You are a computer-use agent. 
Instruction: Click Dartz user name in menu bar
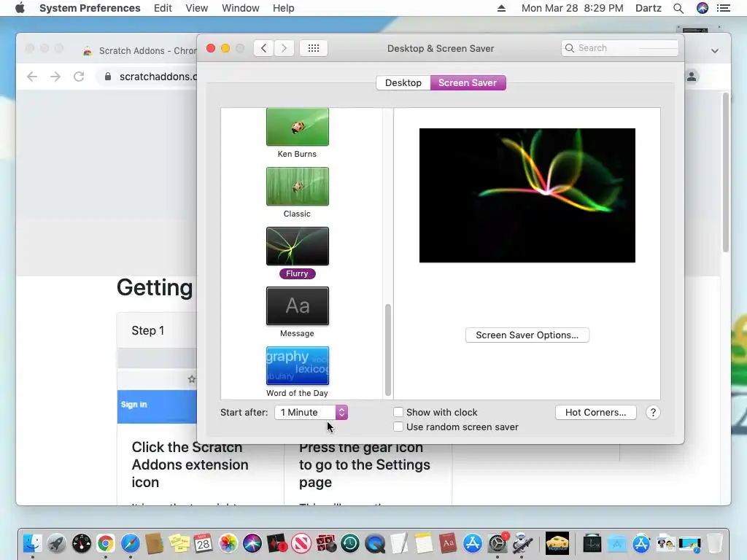click(x=649, y=8)
